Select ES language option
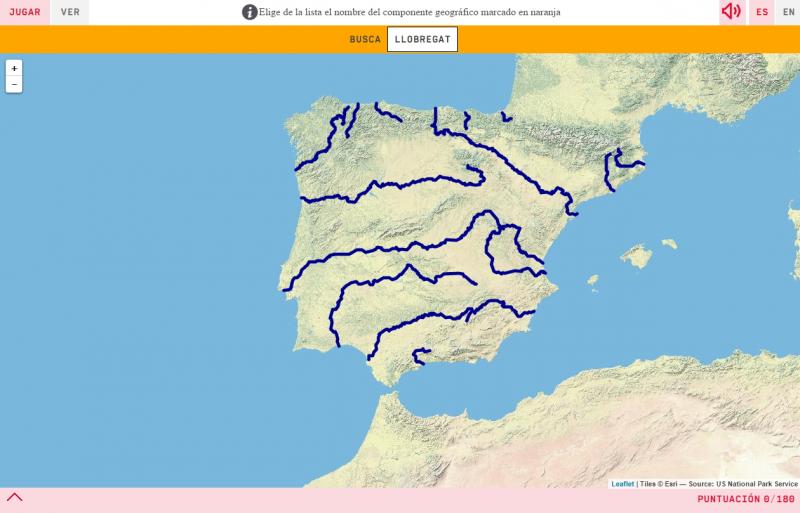Screen dimensions: 800x513 coord(762,12)
